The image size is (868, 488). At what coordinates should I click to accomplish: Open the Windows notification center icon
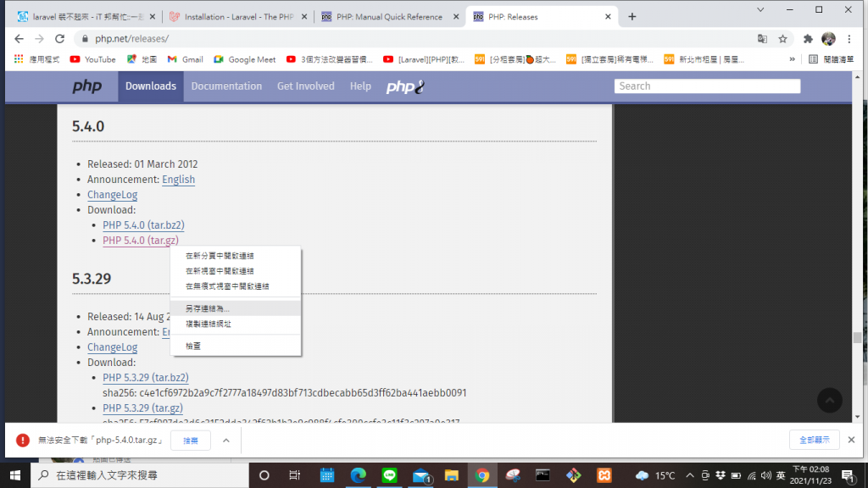point(848,475)
